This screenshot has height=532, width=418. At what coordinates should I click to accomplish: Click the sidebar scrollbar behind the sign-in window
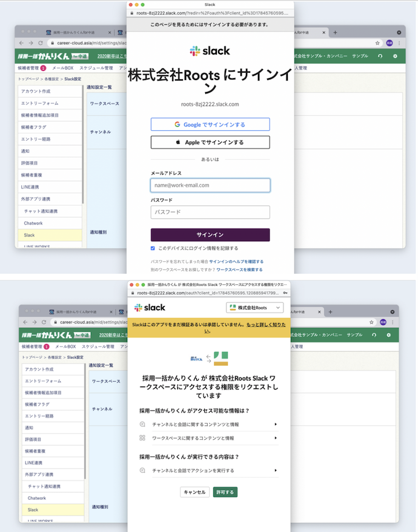pos(83,145)
